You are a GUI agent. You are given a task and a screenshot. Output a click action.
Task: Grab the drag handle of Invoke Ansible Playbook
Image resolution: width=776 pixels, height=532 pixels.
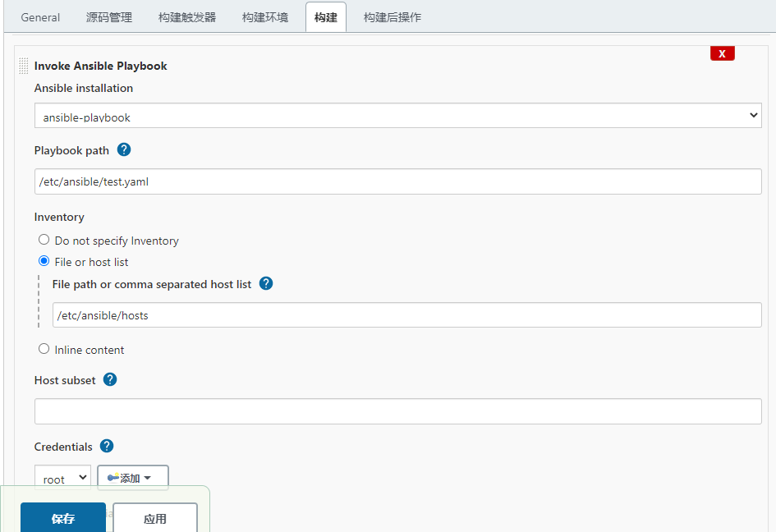pos(23,66)
